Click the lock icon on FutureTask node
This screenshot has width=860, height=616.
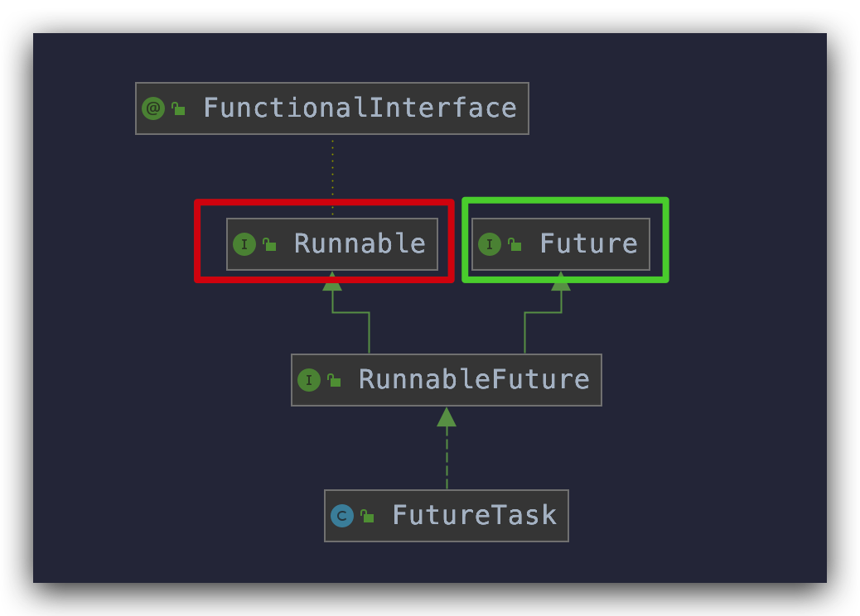[367, 516]
